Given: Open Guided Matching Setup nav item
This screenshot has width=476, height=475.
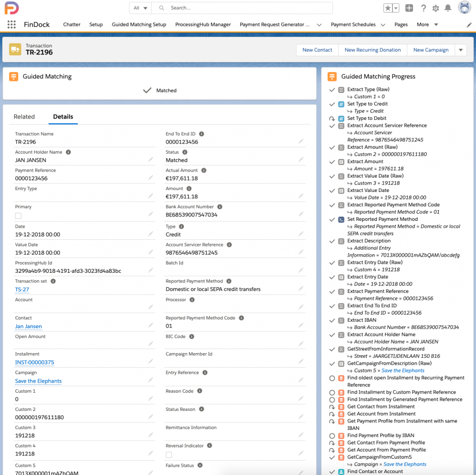Looking at the screenshot, I should 139,25.
